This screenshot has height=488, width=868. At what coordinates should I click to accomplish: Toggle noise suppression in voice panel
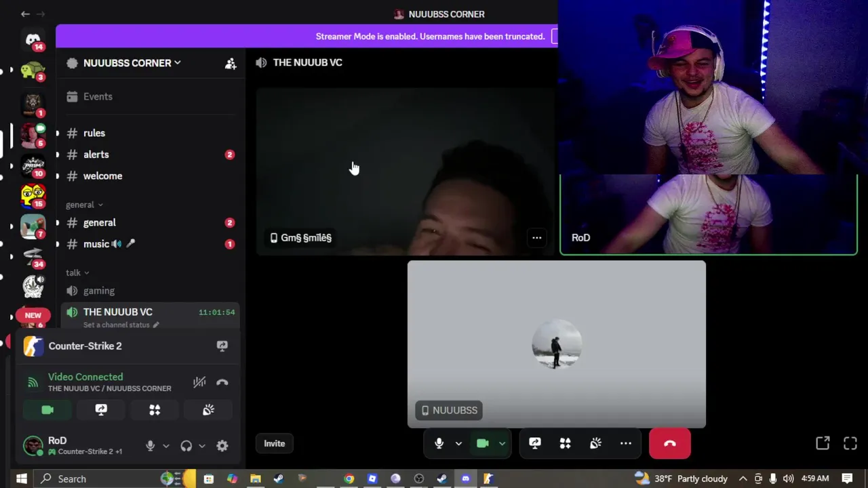(199, 382)
